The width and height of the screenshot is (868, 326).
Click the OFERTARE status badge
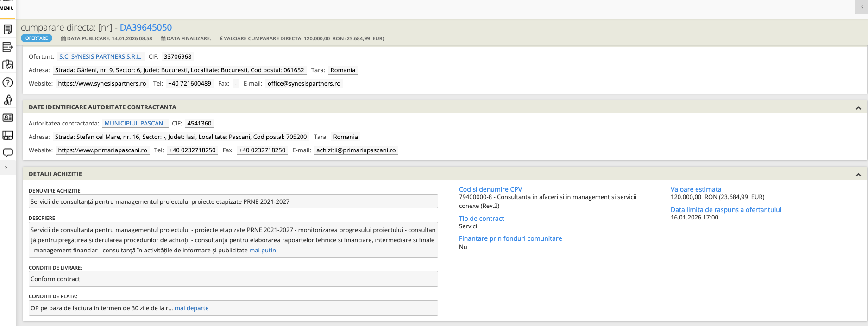37,38
